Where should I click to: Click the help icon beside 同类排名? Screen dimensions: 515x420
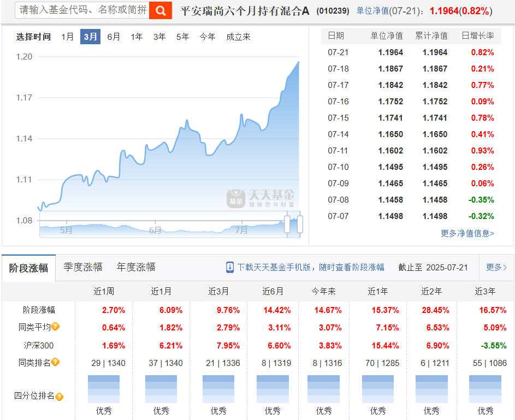(x=56, y=362)
